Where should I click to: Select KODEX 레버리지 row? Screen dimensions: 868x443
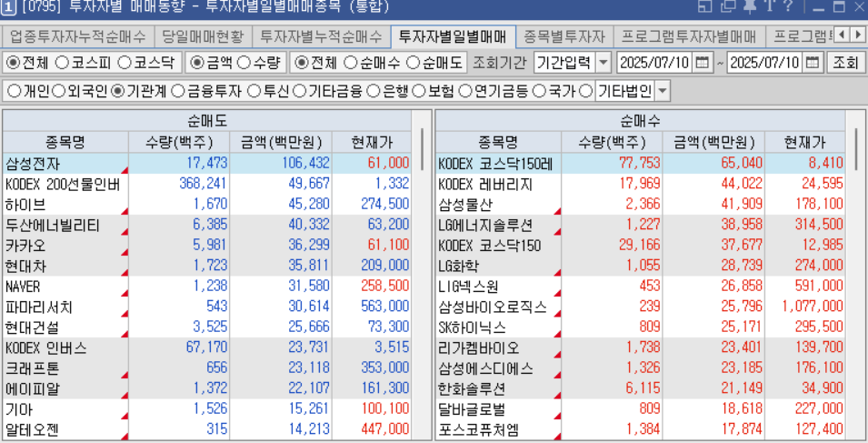click(641, 184)
